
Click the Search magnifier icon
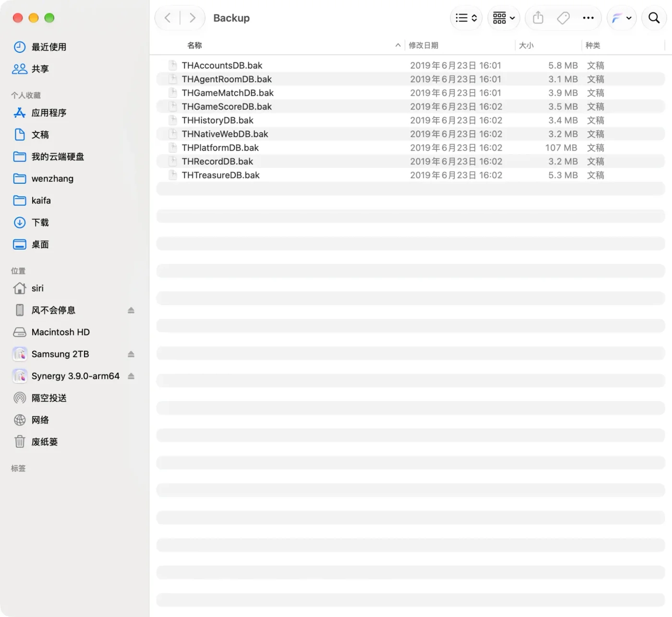click(x=654, y=18)
